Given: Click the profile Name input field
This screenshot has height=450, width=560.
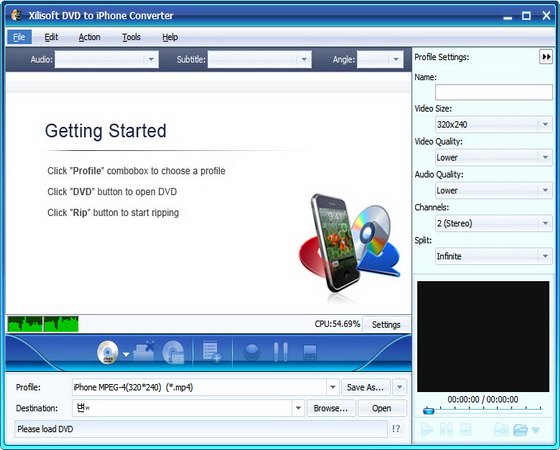Looking at the screenshot, I should [494, 92].
